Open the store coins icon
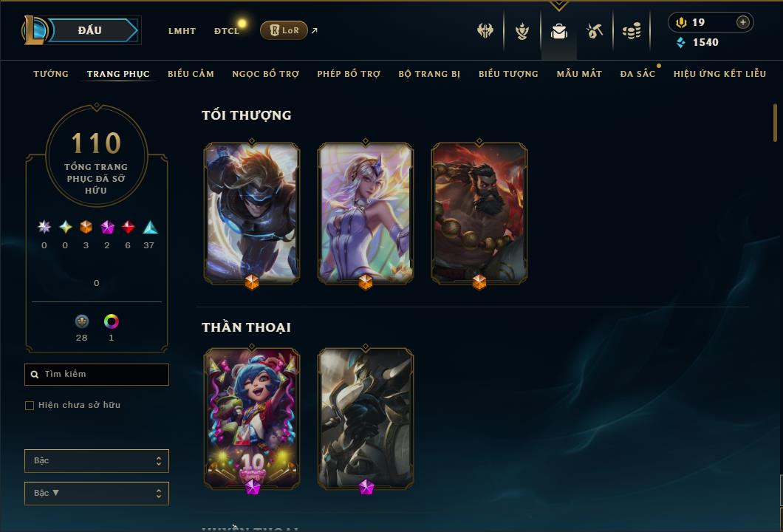This screenshot has height=532, width=783. click(632, 32)
